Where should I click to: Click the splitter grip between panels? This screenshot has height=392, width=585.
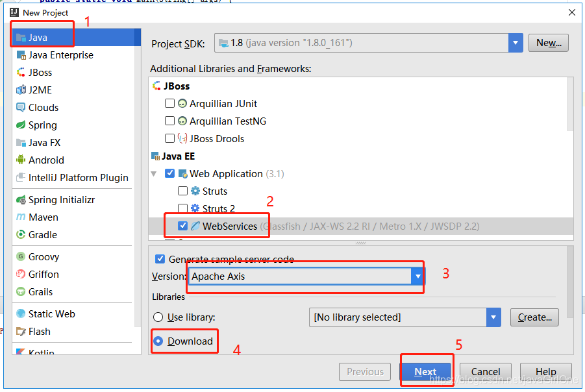(361, 243)
